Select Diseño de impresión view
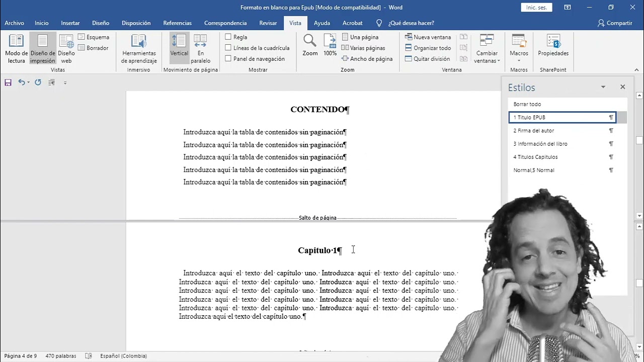Viewport: 644px width, 362px height. tap(43, 49)
